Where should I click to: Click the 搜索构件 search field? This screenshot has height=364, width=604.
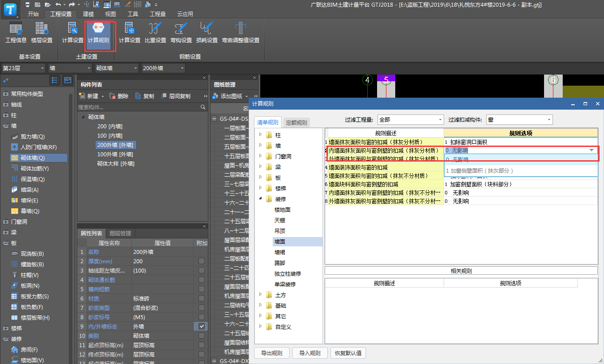pos(142,107)
